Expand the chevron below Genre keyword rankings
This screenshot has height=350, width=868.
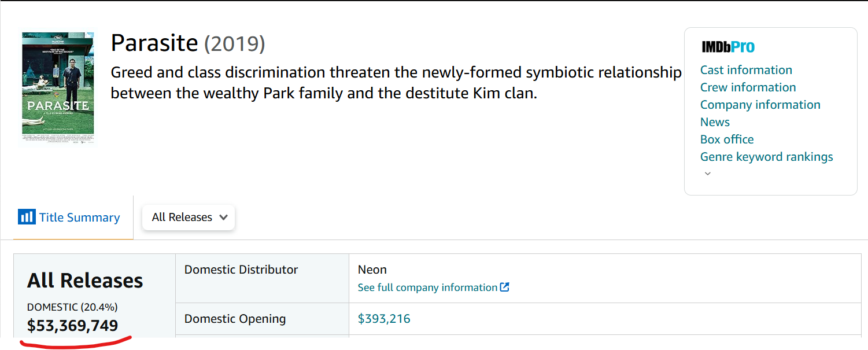coord(707,174)
